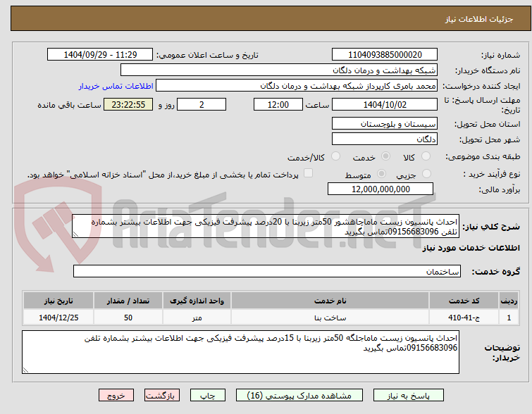
Task: Click the remaining days field showing 2
Action: (x=202, y=104)
